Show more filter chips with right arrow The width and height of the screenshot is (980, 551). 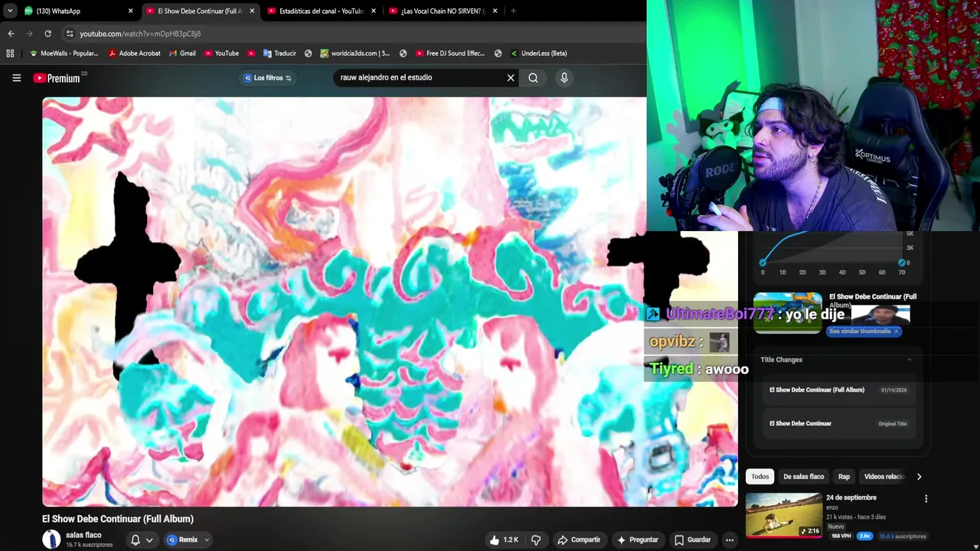click(x=919, y=477)
